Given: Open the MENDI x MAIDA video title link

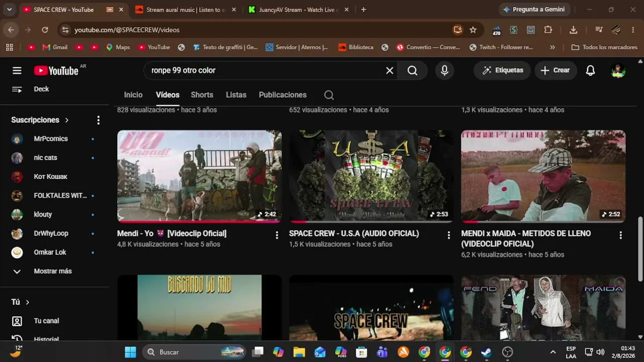Looking at the screenshot, I should (x=526, y=239).
